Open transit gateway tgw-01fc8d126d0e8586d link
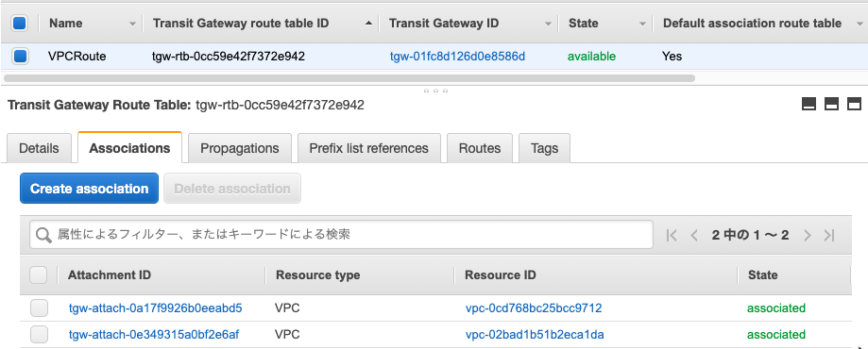The height and width of the screenshot is (349, 868). (457, 56)
